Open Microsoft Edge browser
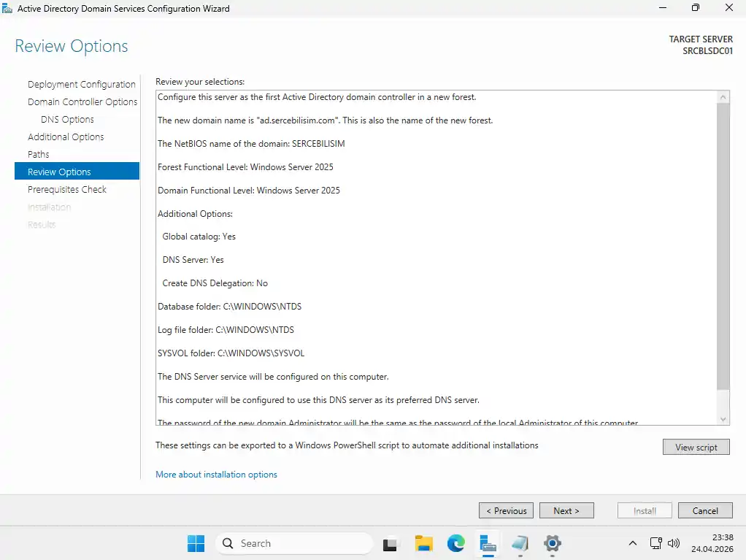 (x=455, y=543)
